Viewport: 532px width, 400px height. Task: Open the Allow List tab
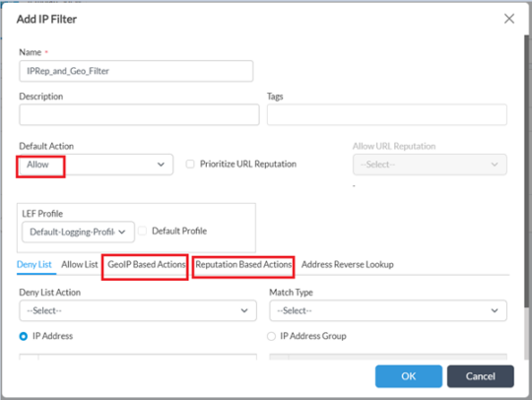pyautogui.click(x=80, y=264)
